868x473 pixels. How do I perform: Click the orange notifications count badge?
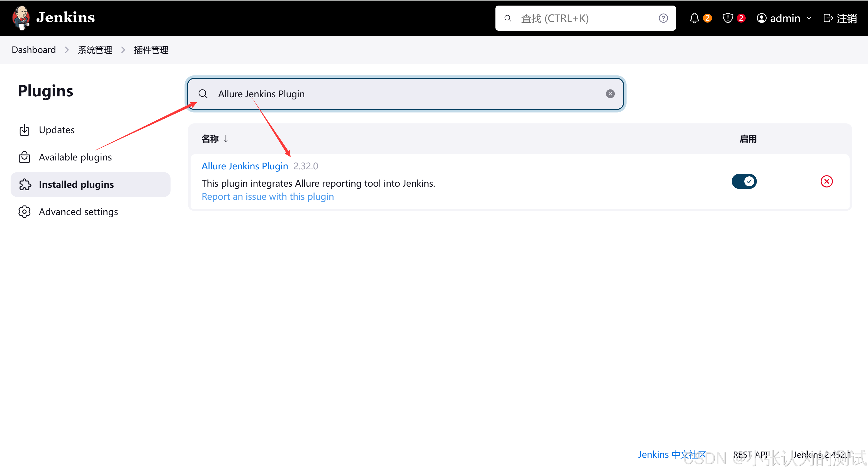click(707, 18)
